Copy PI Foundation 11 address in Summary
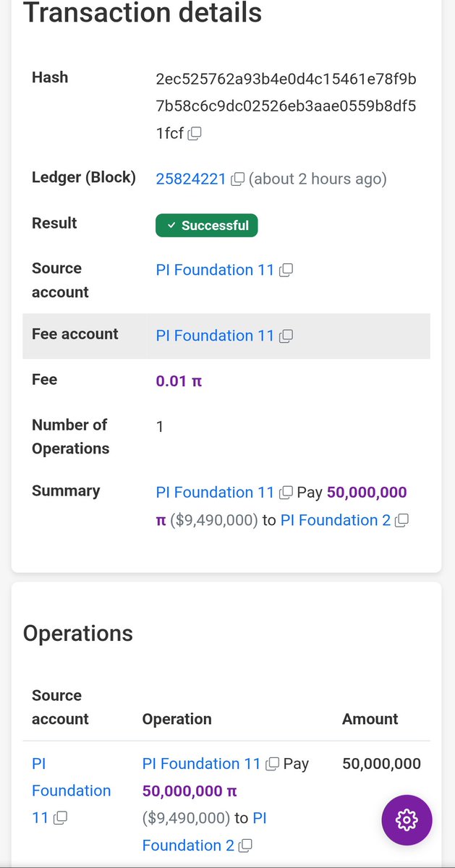Viewport: 455px width, 868px height. tap(286, 493)
